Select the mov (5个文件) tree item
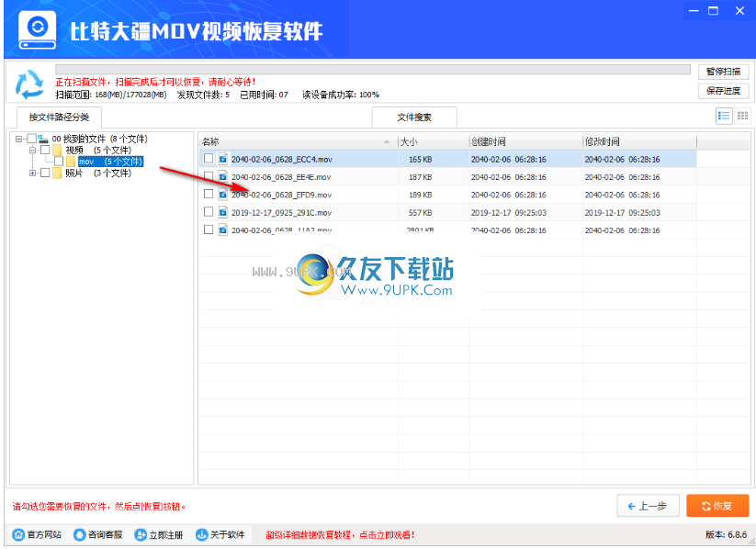The height and width of the screenshot is (549, 756). pyautogui.click(x=110, y=162)
